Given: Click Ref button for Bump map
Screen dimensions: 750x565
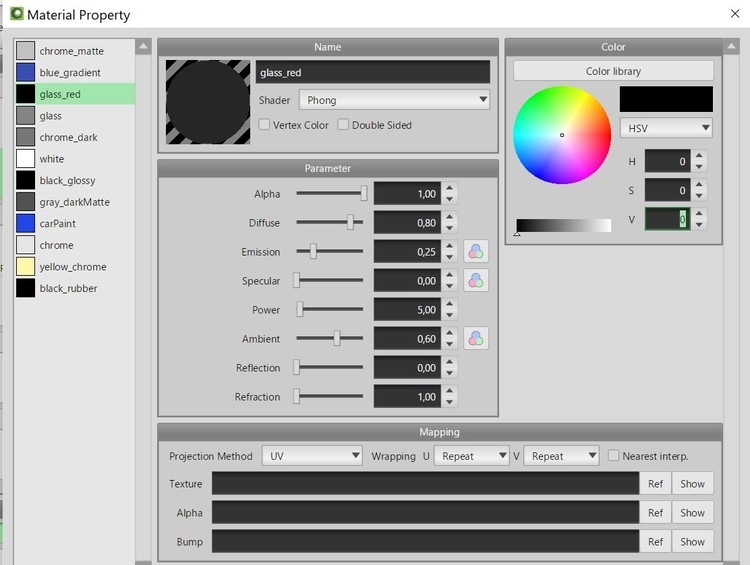Looking at the screenshot, I should tap(655, 542).
